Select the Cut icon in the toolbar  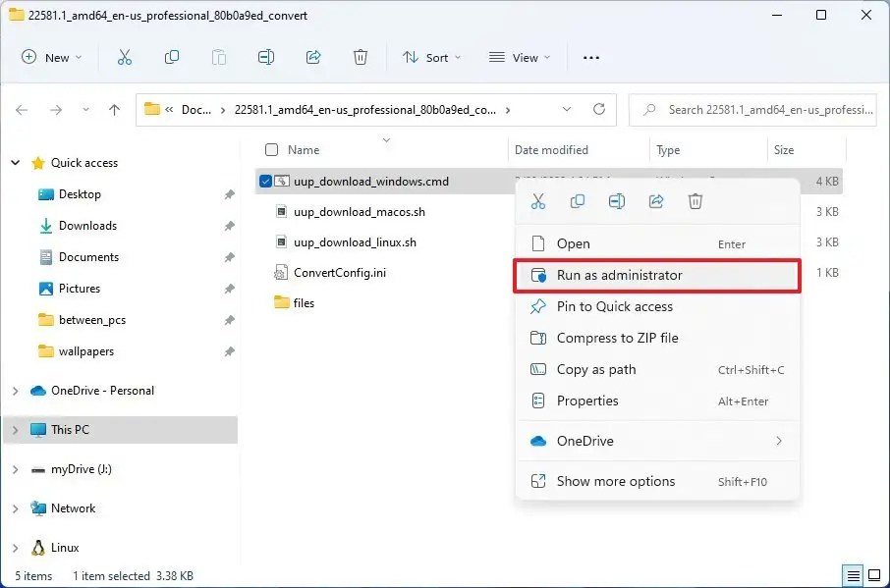(125, 58)
